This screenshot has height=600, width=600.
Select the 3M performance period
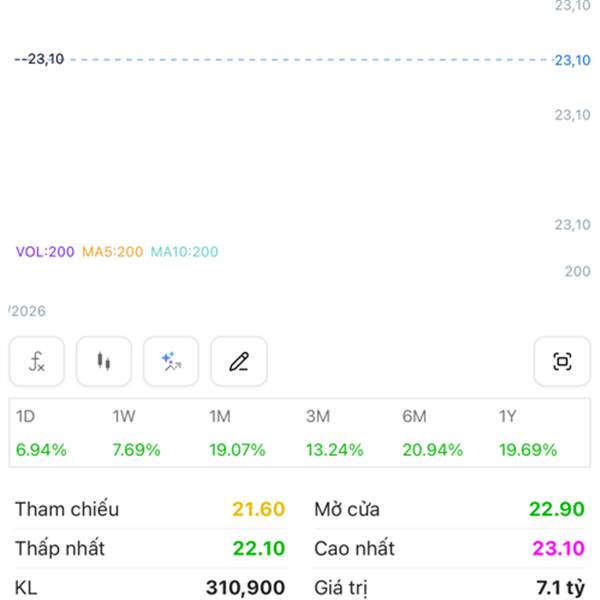[334, 433]
